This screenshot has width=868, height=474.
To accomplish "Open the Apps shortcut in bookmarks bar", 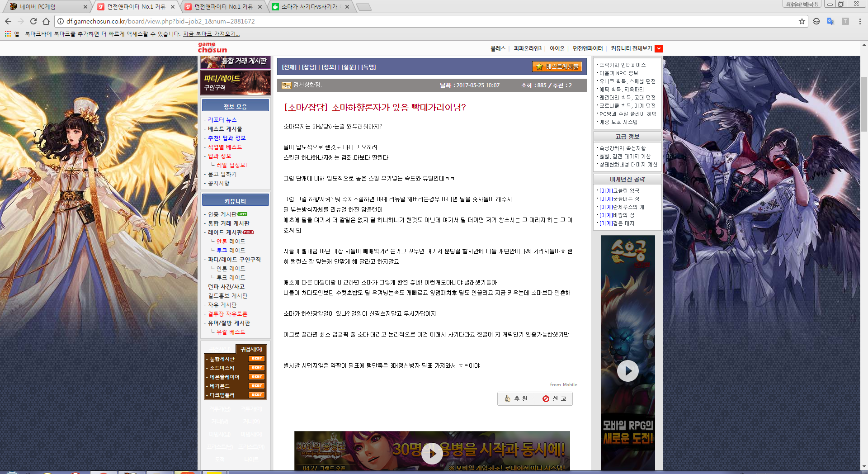I will coord(12,34).
